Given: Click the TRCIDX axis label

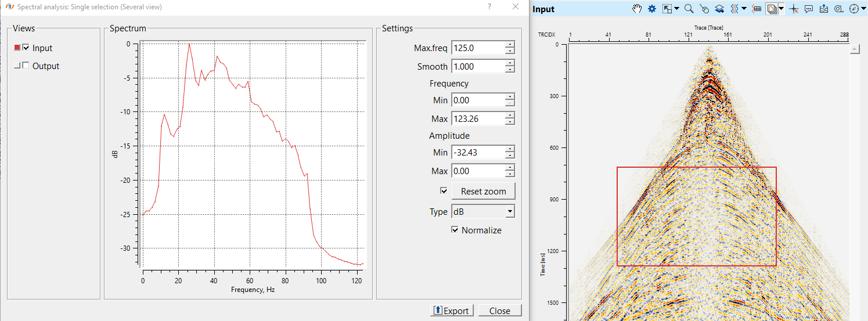Looking at the screenshot, I should tap(546, 35).
